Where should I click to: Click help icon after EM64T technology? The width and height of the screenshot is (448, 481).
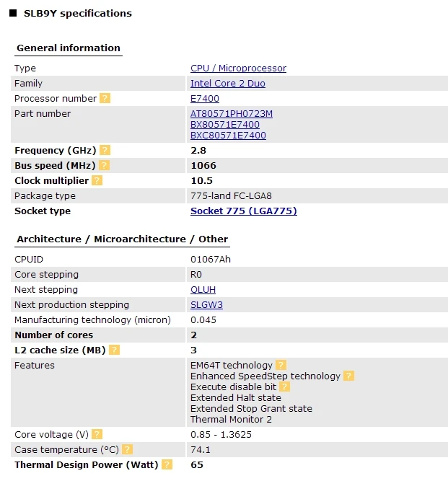coord(281,365)
